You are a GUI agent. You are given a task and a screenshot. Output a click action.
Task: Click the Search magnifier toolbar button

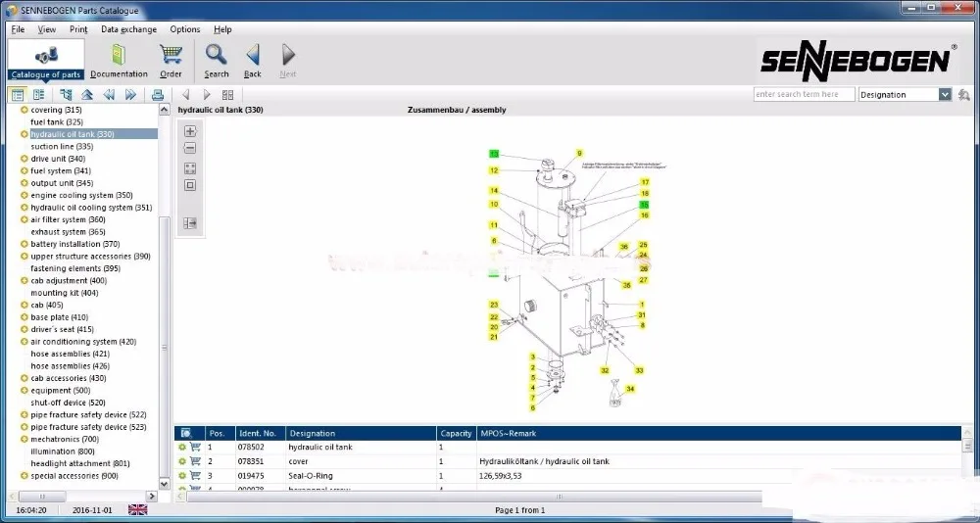point(217,61)
